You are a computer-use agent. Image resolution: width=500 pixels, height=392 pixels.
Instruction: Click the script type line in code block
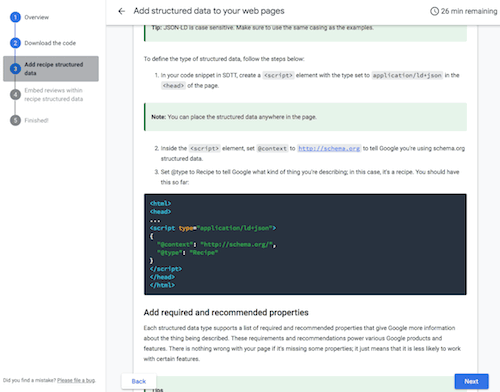(x=213, y=228)
